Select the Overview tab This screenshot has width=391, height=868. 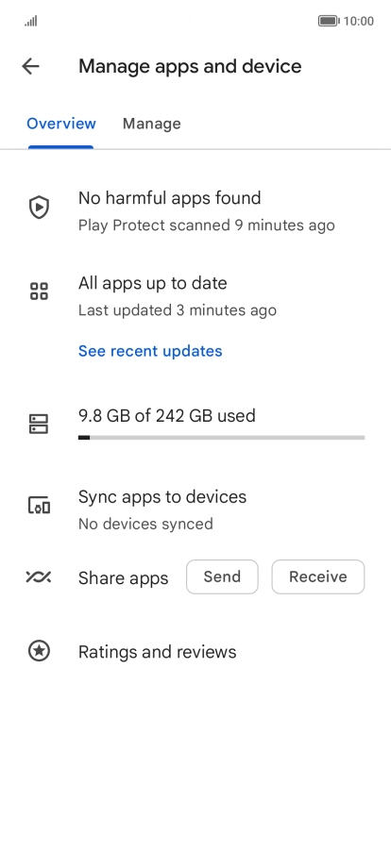tap(61, 124)
